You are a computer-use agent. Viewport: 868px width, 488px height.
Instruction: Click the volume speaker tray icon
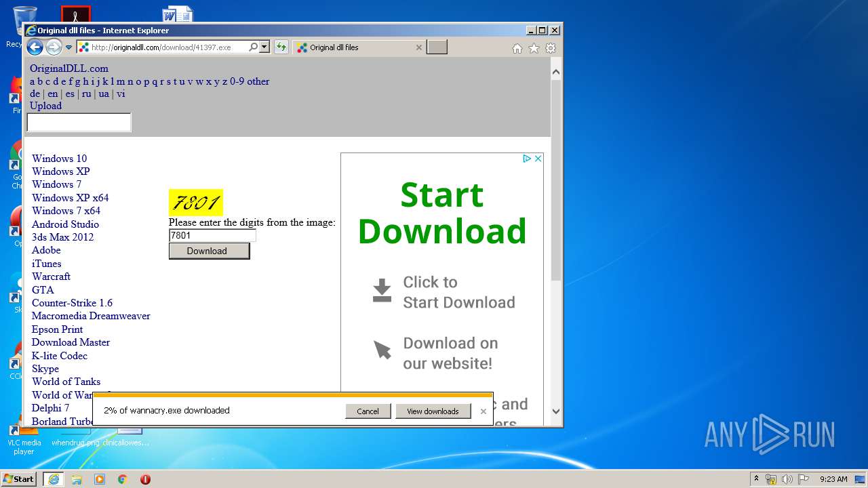point(787,479)
